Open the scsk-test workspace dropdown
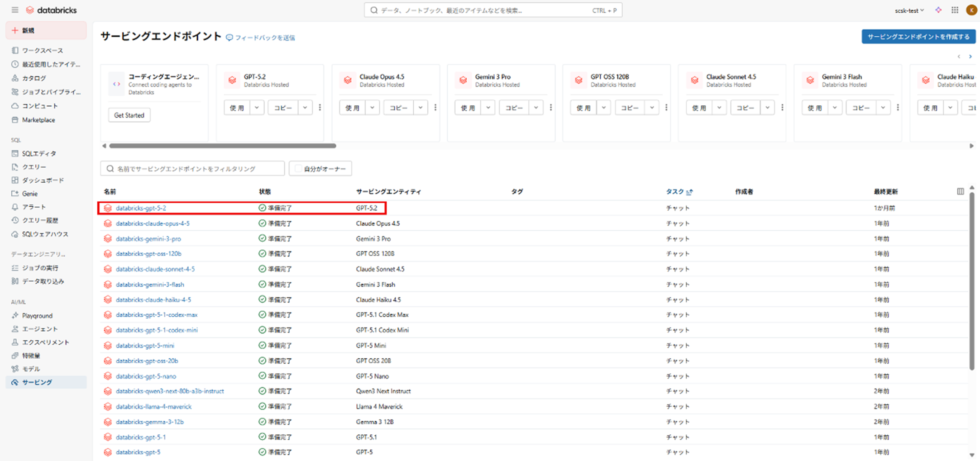980x461 pixels. click(909, 10)
